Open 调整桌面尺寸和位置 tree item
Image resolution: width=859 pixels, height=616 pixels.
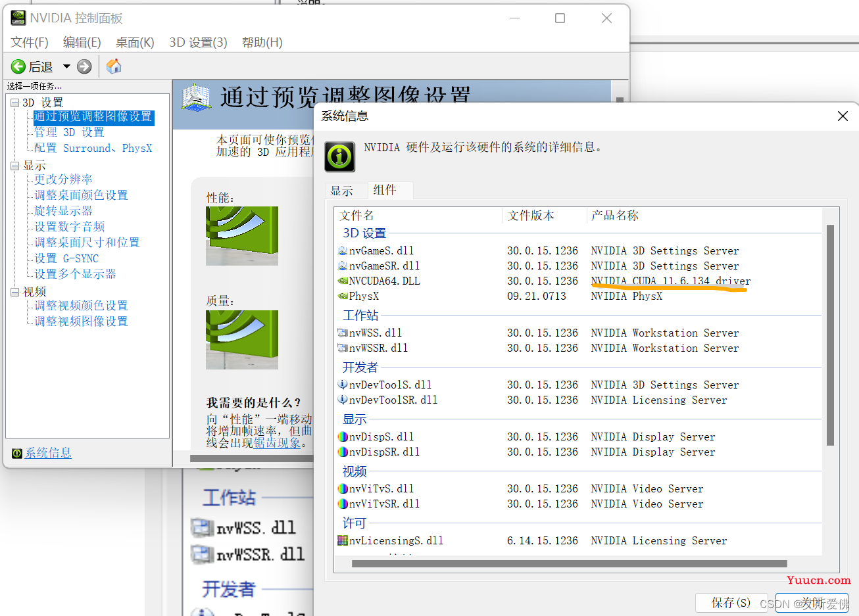coord(87,243)
